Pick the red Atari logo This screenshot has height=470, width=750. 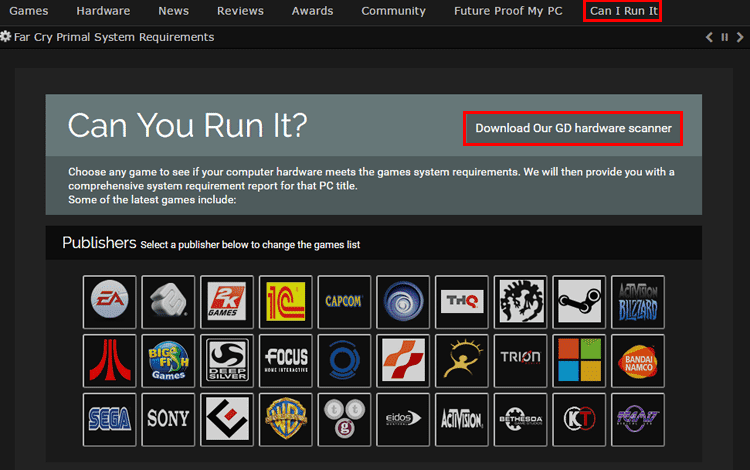[x=110, y=361]
